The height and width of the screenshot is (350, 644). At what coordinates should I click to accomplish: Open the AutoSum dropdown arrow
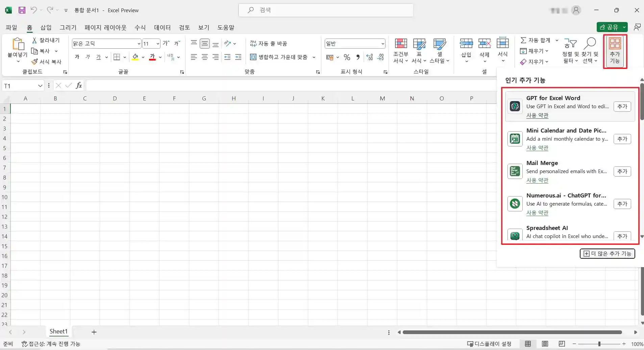coord(557,40)
